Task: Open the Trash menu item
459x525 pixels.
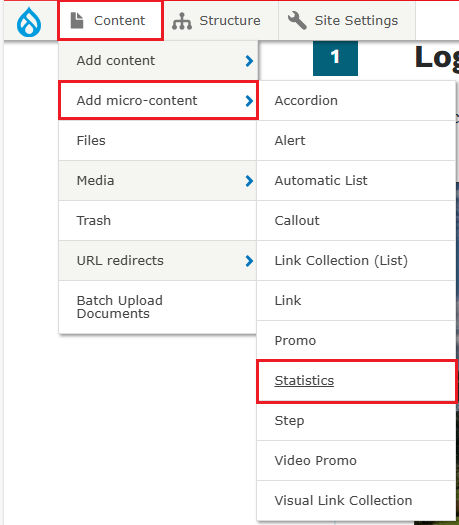Action: [x=157, y=221]
